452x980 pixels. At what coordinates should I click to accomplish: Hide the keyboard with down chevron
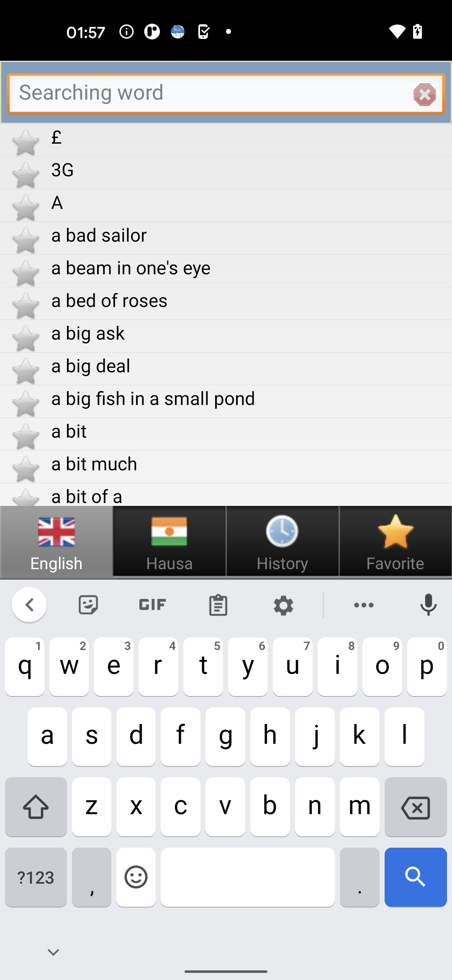pyautogui.click(x=53, y=952)
